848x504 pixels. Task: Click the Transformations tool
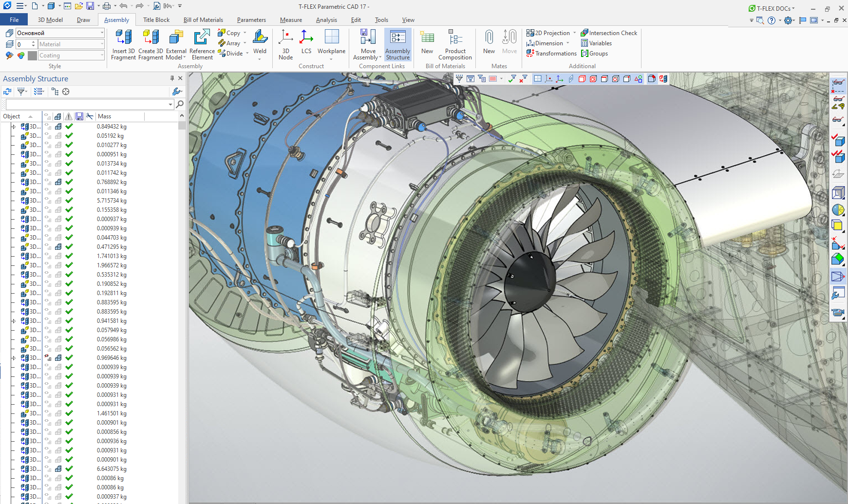pyautogui.click(x=551, y=54)
